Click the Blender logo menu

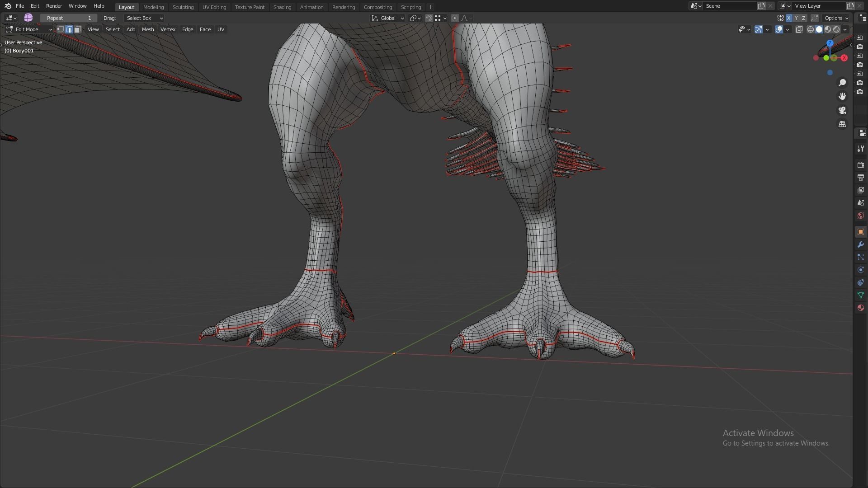[x=8, y=6]
